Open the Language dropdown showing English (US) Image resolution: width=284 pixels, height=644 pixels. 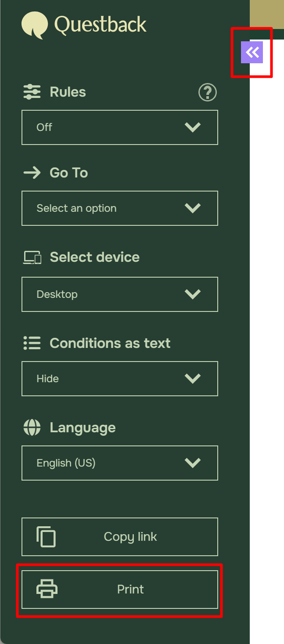coord(119,463)
